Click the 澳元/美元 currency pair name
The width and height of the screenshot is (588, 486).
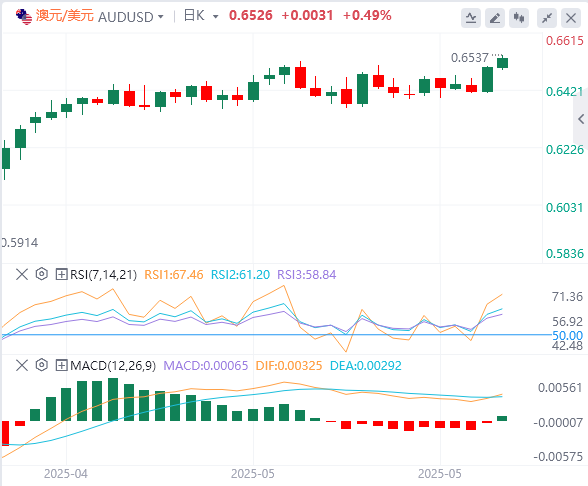pyautogui.click(x=64, y=16)
